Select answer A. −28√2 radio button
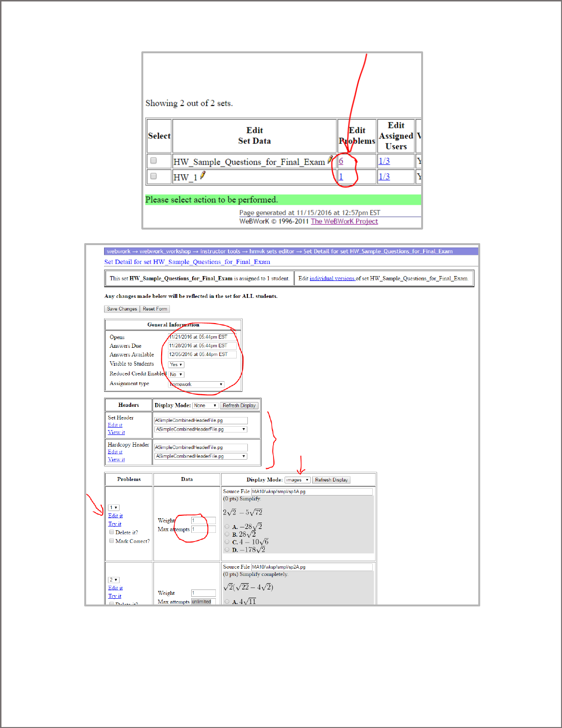The image size is (562, 728). point(227,527)
